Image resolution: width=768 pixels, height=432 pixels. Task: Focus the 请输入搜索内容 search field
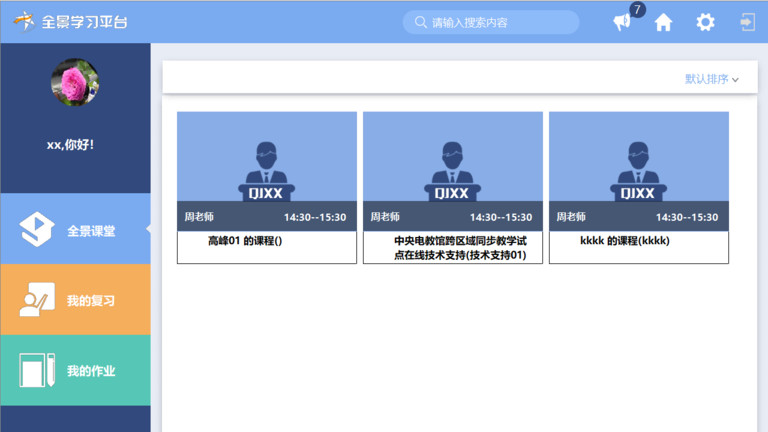click(x=500, y=22)
